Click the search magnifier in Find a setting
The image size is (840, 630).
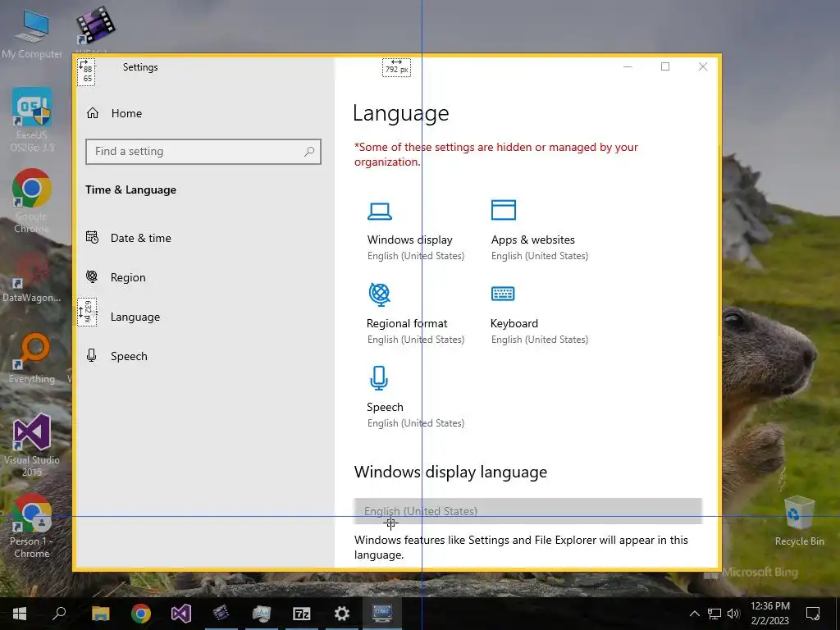(309, 152)
